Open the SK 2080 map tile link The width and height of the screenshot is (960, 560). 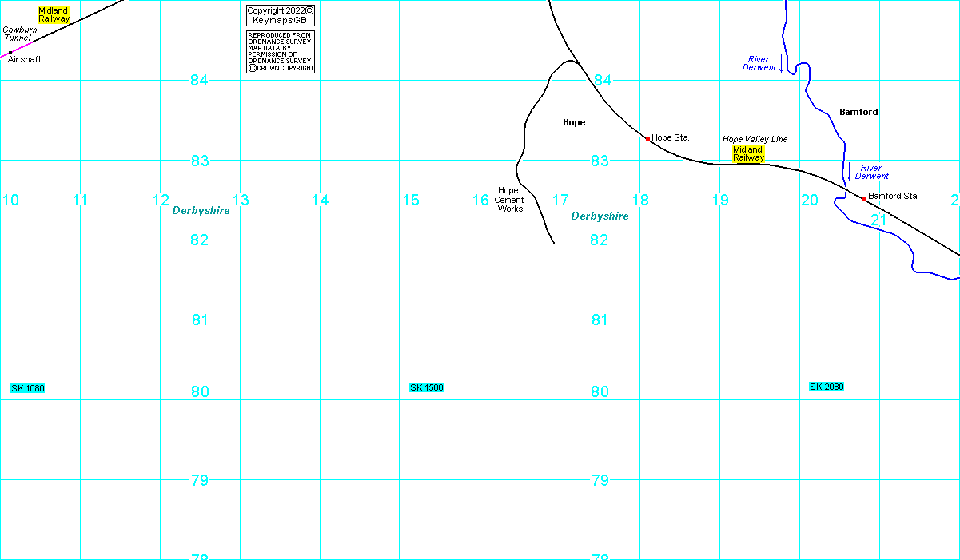827,387
